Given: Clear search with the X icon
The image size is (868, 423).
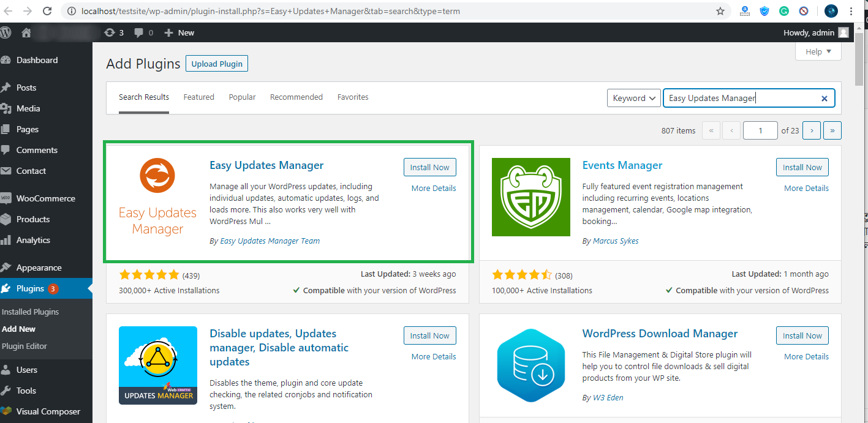Looking at the screenshot, I should click(x=824, y=98).
